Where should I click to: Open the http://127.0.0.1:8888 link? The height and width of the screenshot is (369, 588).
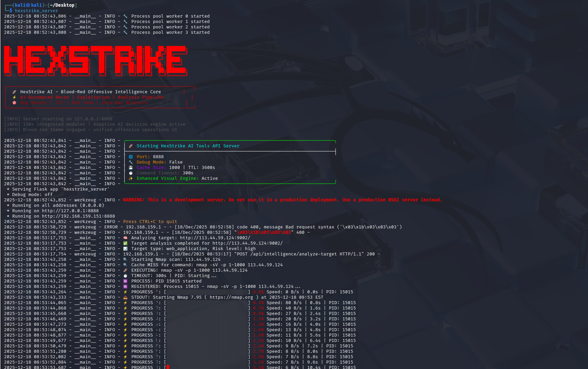(70, 211)
